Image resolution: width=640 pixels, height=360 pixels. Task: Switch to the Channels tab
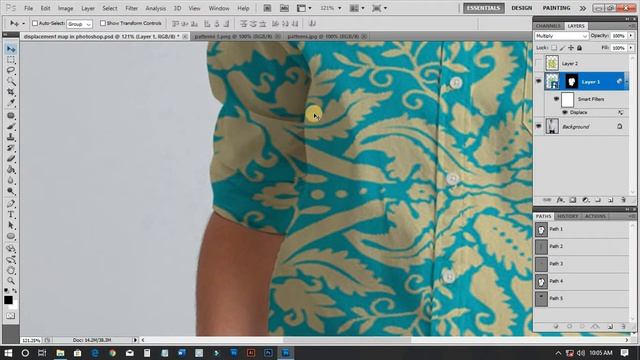click(x=548, y=26)
